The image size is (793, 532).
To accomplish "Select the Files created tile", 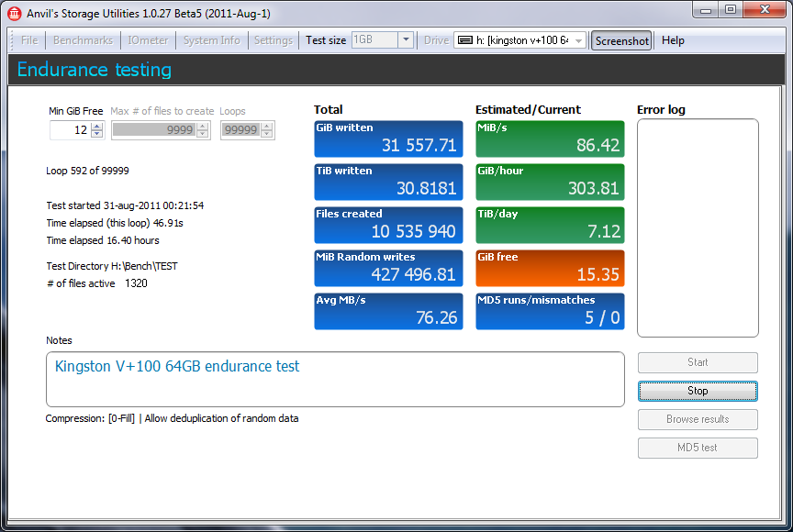I will coord(388,225).
